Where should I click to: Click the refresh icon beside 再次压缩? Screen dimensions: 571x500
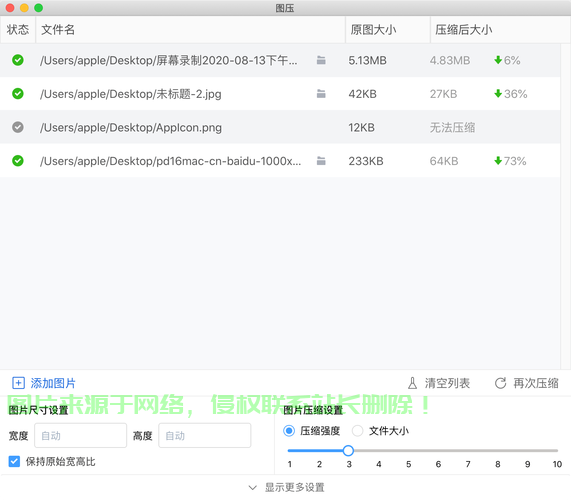[x=500, y=383]
